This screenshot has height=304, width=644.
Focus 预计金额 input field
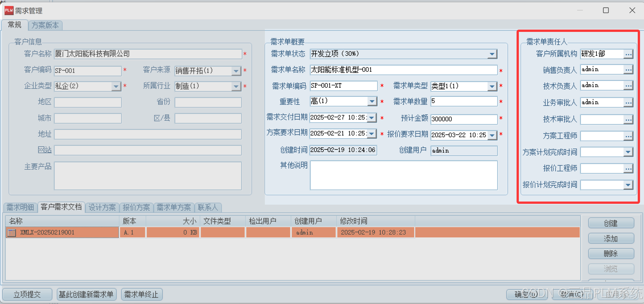click(x=464, y=119)
